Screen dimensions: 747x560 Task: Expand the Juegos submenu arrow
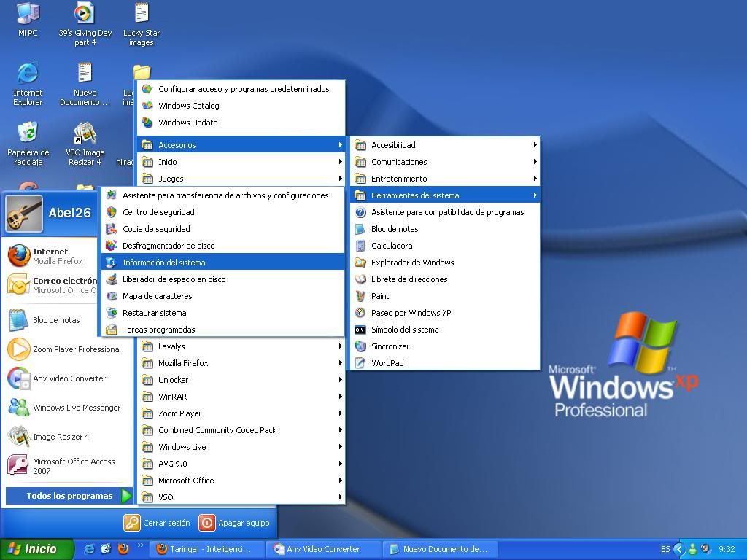pos(340,179)
